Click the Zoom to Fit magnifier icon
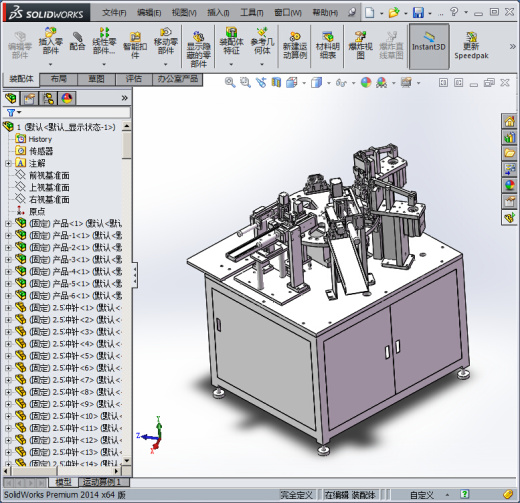This screenshot has height=503, width=520. tap(230, 82)
